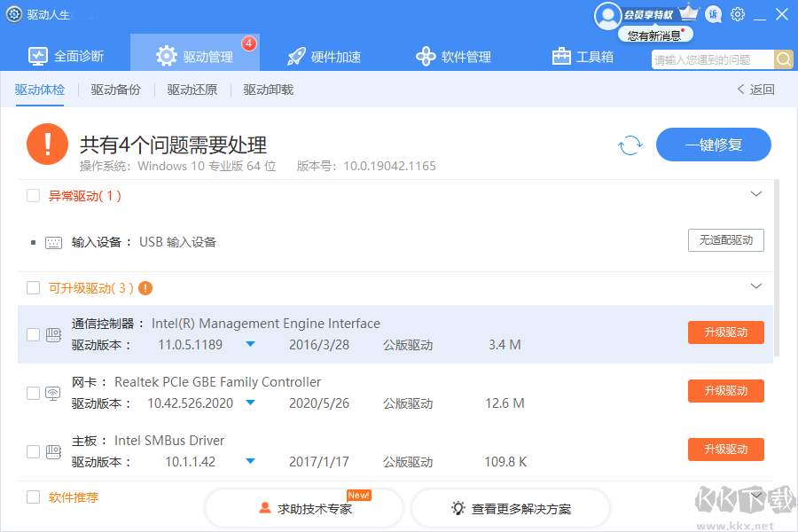798x532 pixels.
Task: Click the 驱动人生 app logo icon
Action: click(13, 15)
